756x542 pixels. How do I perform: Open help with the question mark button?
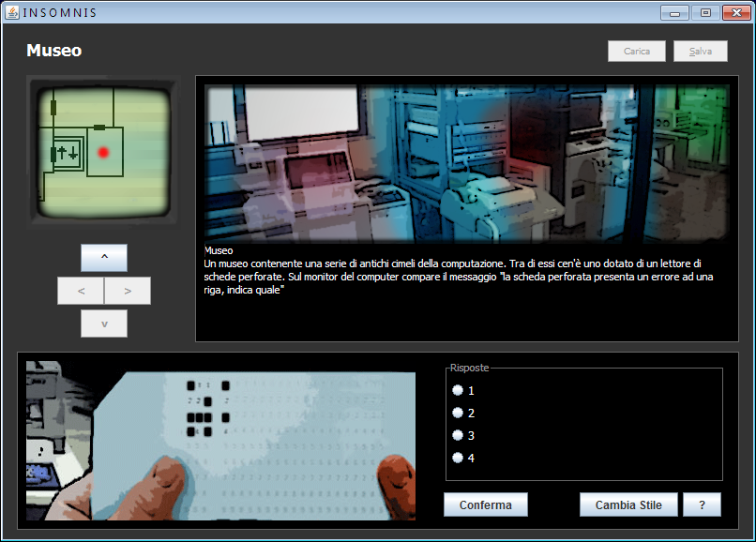pos(702,504)
